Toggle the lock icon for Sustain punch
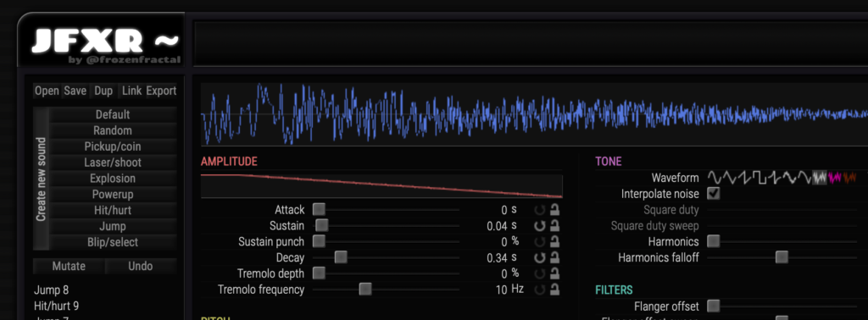This screenshot has height=320, width=868. click(554, 241)
